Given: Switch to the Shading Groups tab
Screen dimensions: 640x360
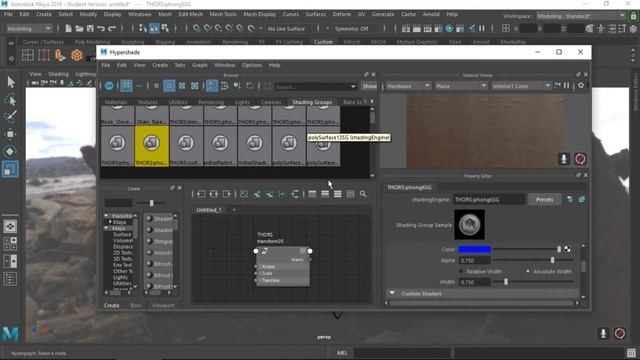Looking at the screenshot, I should 312,102.
